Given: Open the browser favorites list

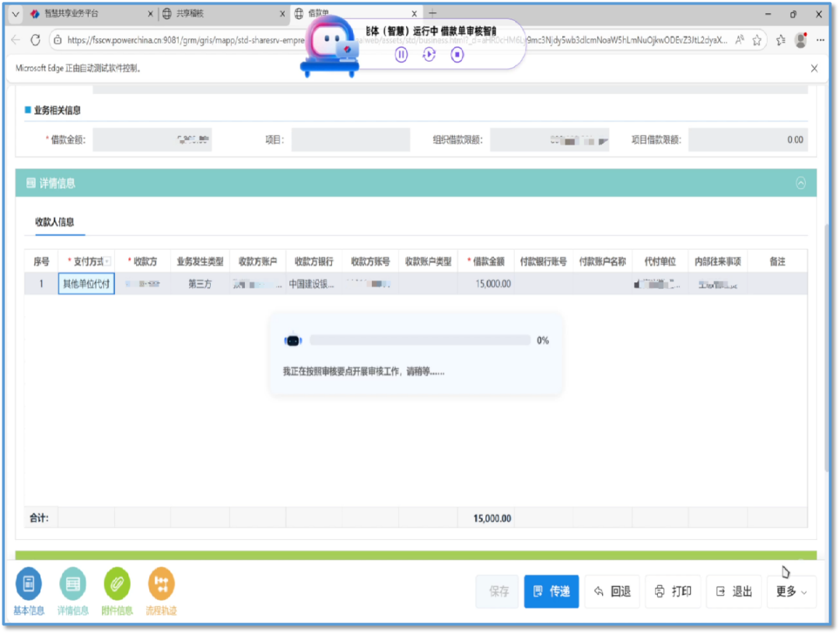Looking at the screenshot, I should (781, 40).
